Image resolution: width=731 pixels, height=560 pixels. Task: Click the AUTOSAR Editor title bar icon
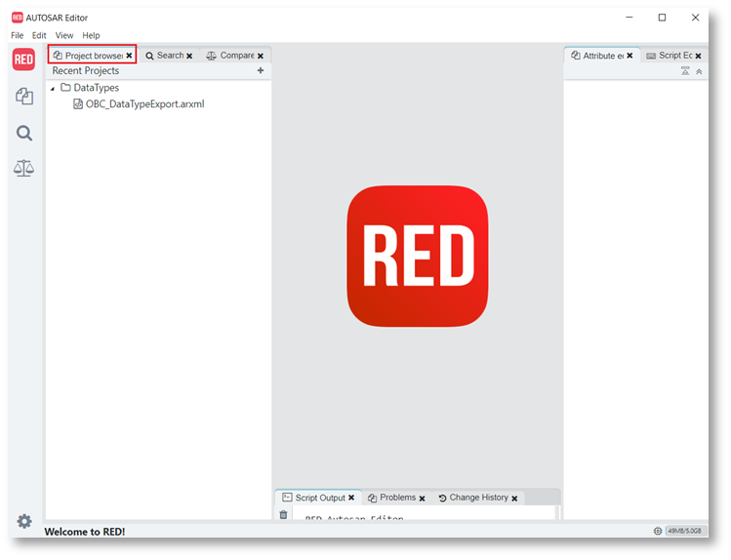18,18
